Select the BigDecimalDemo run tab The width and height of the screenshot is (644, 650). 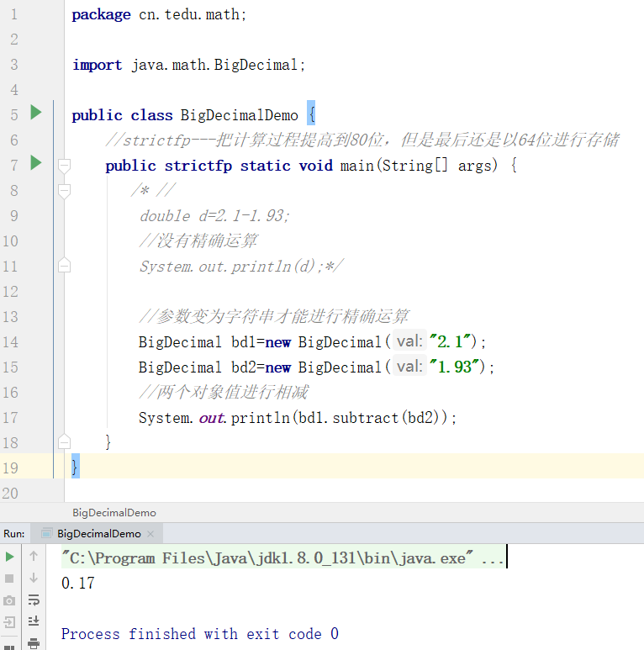(x=98, y=533)
